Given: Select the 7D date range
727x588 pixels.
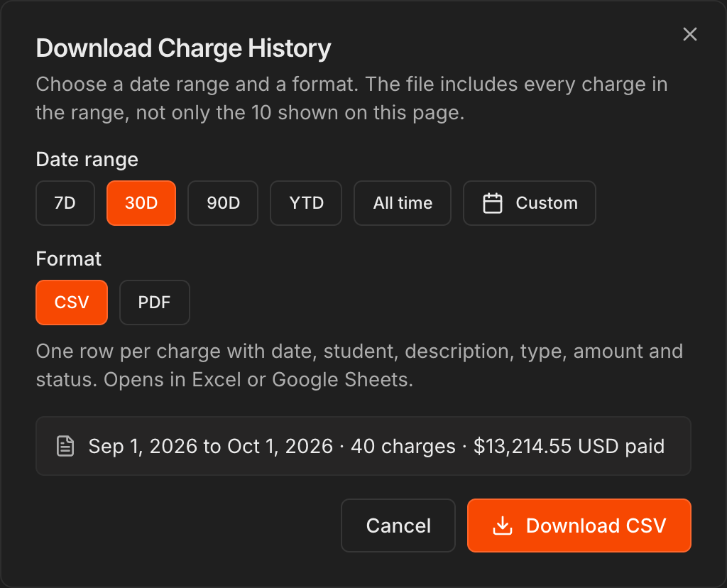Looking at the screenshot, I should click(x=65, y=203).
